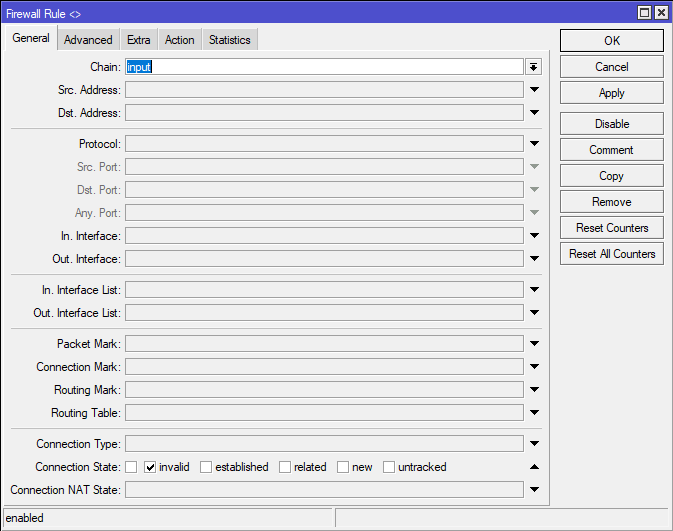Switch to the General tab
The height and width of the screenshot is (531, 673).
(x=31, y=38)
